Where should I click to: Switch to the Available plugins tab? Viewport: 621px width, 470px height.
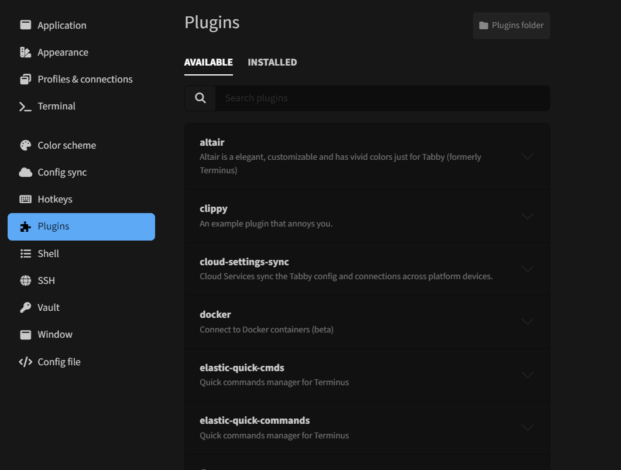pyautogui.click(x=208, y=62)
